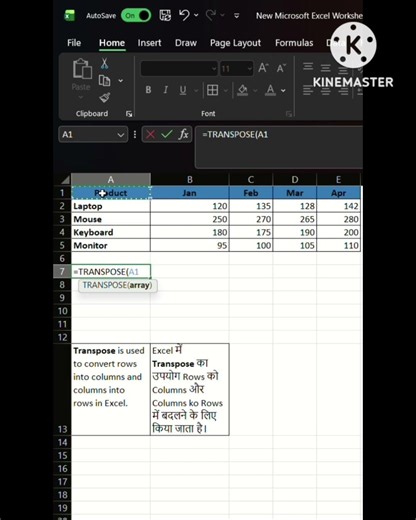Cancel formula entry with X button

click(x=150, y=135)
